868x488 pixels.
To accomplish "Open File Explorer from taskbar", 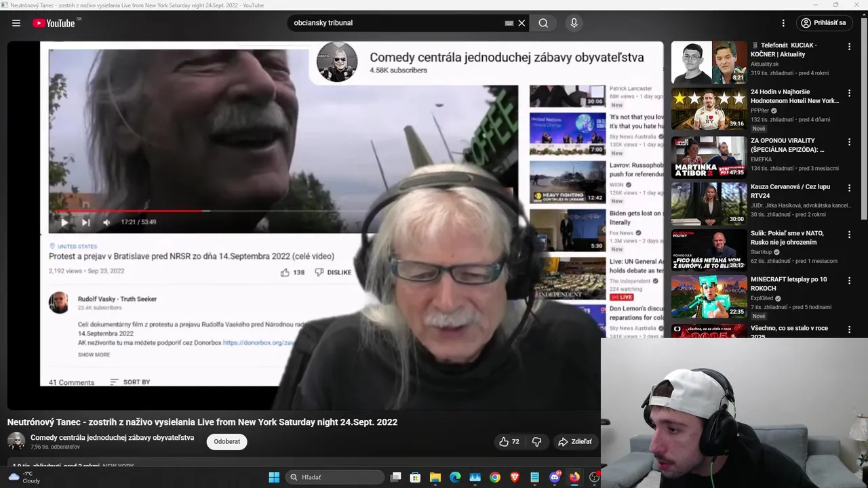I will click(435, 477).
